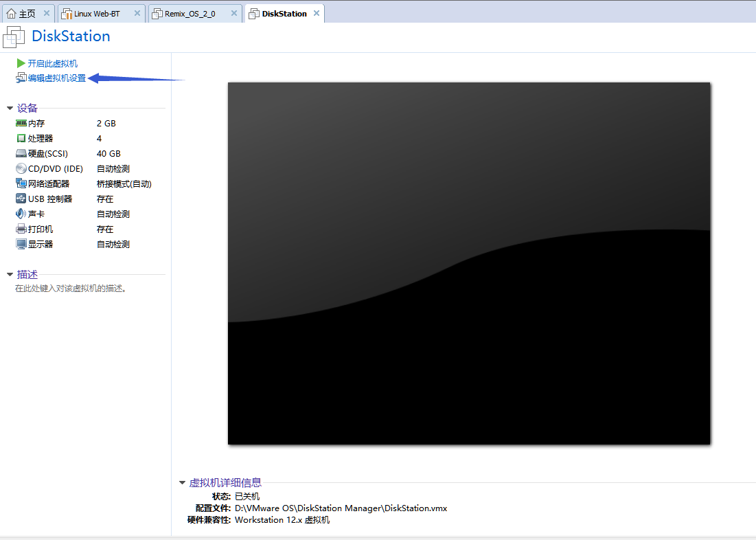
Task: Click the memory (内存) device icon
Action: [21, 123]
